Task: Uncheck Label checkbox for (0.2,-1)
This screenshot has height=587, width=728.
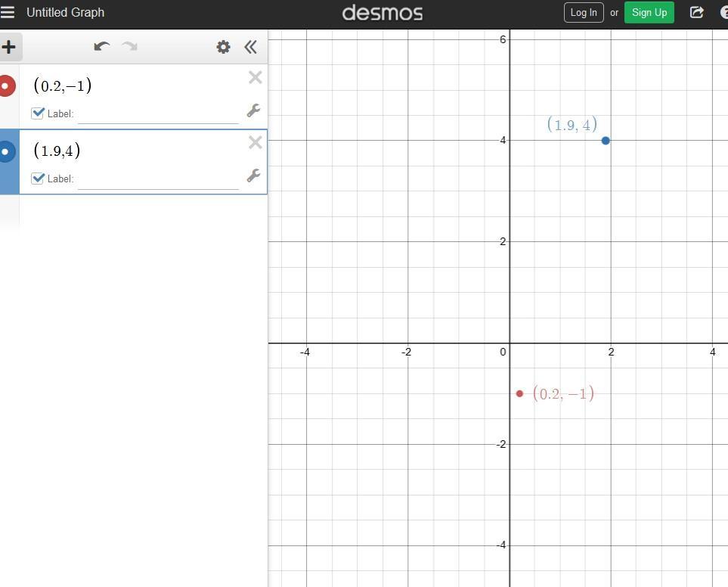Action: (x=38, y=113)
